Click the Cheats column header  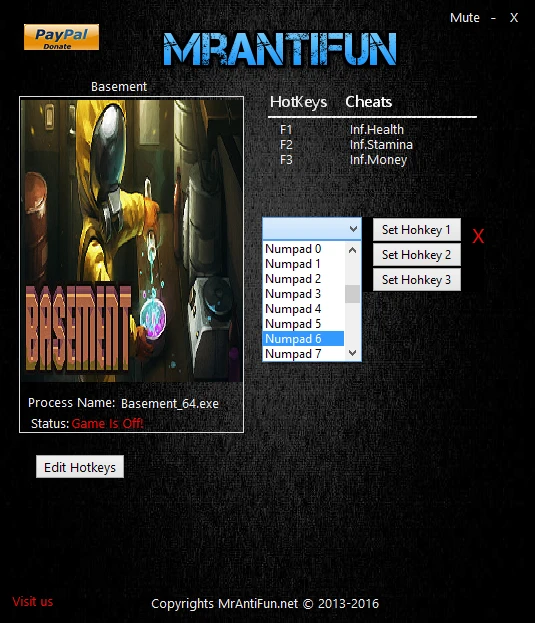[369, 102]
